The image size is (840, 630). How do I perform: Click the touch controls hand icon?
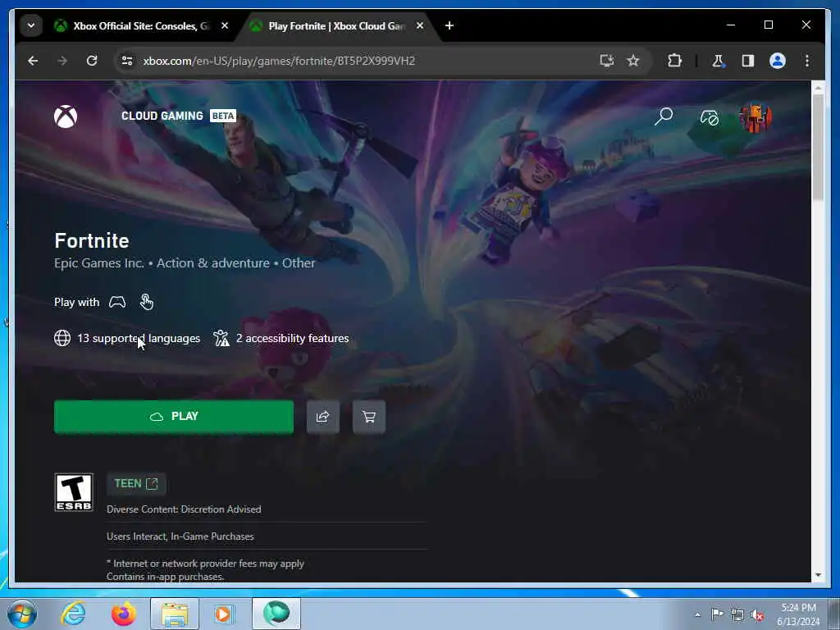[x=146, y=302]
